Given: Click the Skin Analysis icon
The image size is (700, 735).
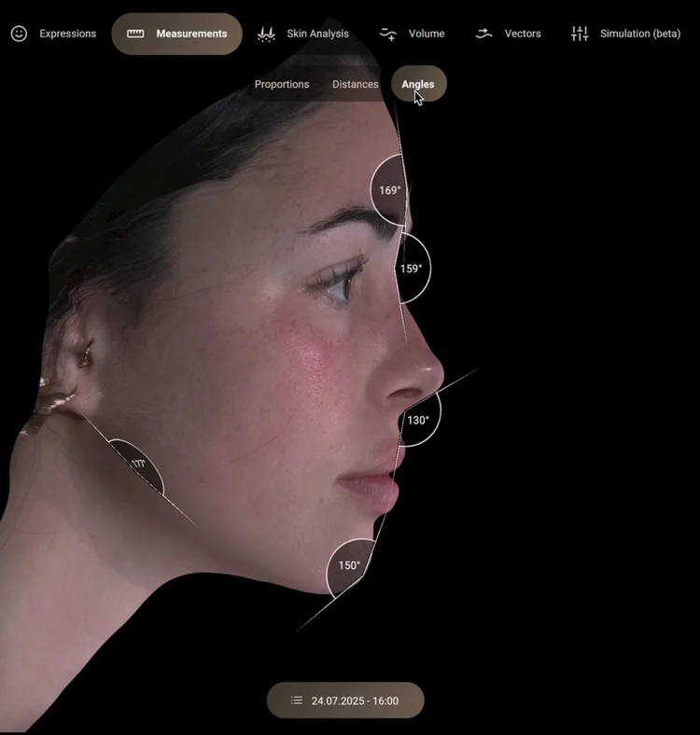Looking at the screenshot, I should pyautogui.click(x=267, y=34).
